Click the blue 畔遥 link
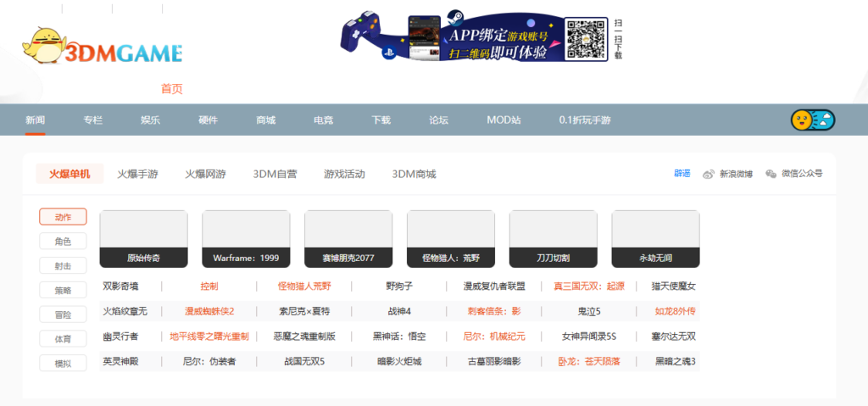The width and height of the screenshot is (868, 406). pos(682,174)
